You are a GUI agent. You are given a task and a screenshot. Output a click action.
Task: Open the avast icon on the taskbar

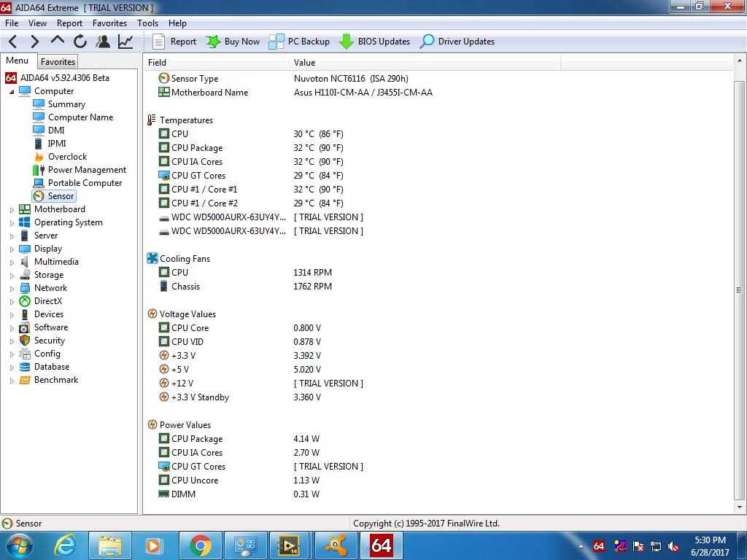336,545
